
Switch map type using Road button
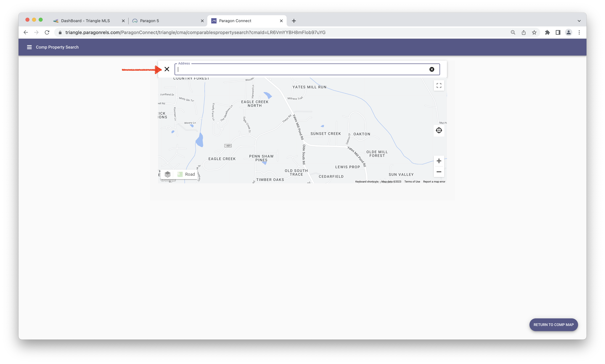point(186,174)
